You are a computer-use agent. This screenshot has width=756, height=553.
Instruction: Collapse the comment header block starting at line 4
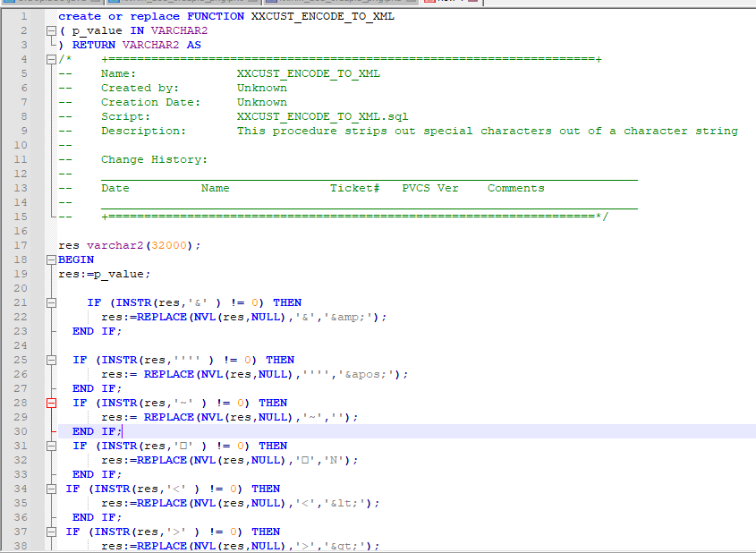[x=51, y=59]
